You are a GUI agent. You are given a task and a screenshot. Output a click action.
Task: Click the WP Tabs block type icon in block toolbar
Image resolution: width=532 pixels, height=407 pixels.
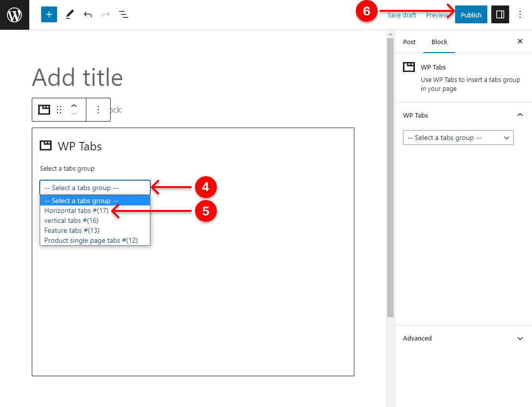pos(44,110)
